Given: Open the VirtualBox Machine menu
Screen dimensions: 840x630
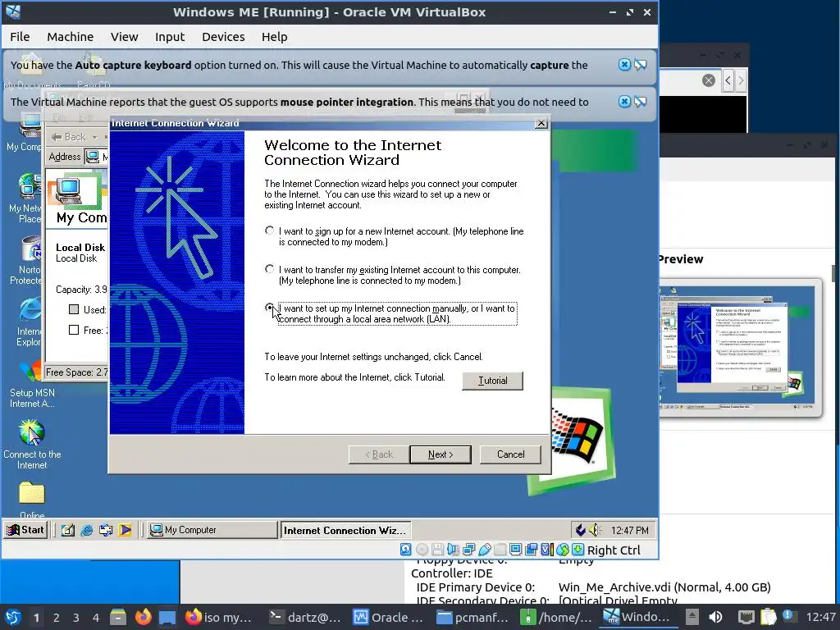Looking at the screenshot, I should coord(71,37).
